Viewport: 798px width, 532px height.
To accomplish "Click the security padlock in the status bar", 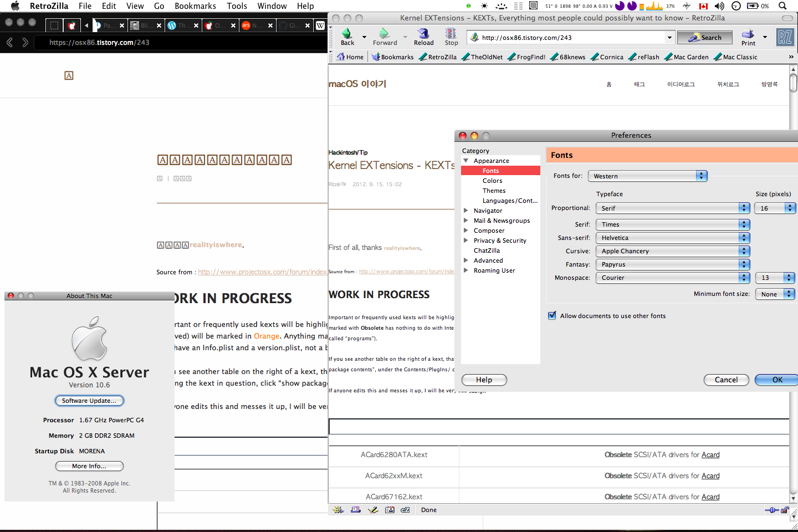I will 785,510.
